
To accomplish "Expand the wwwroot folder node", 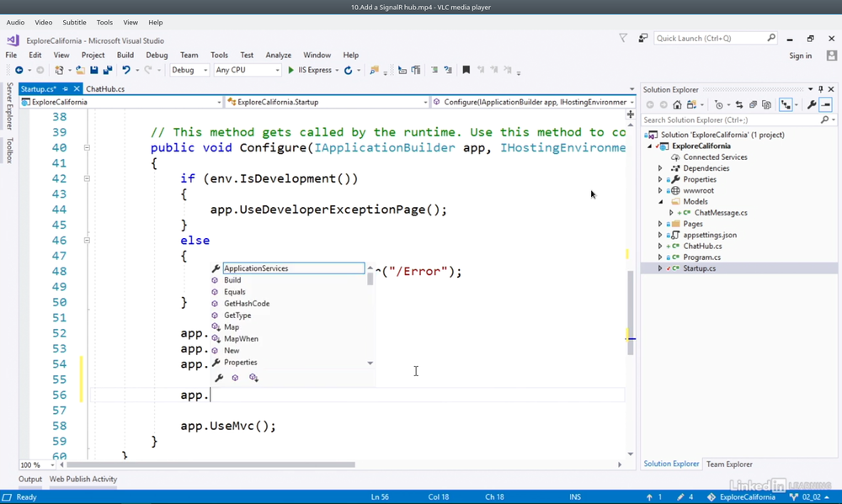I will (660, 190).
